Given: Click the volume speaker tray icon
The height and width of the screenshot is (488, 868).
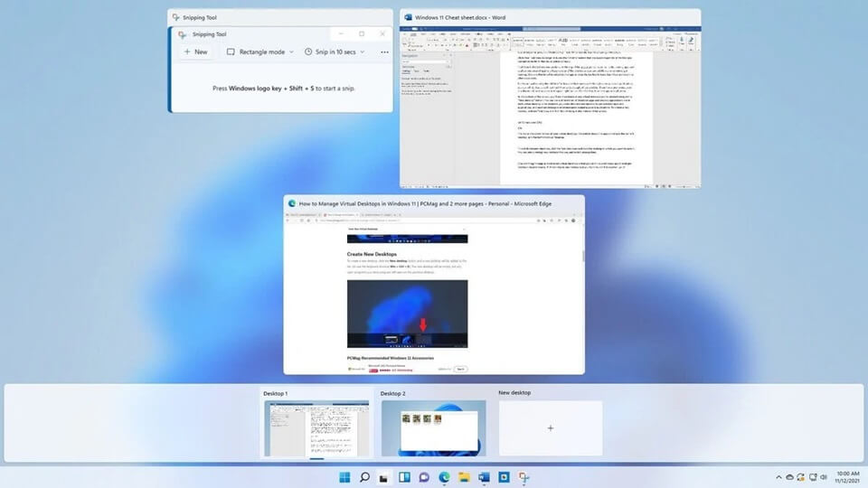Looking at the screenshot, I should click(x=823, y=477).
